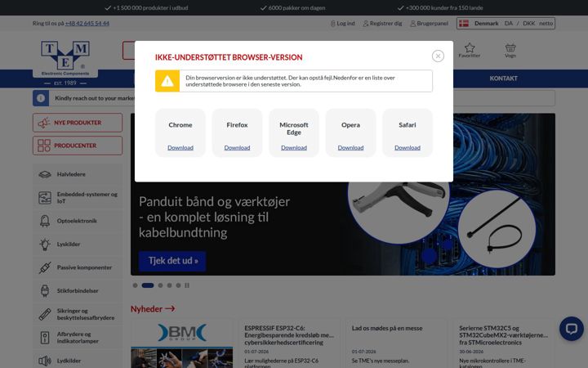
Task: Click the PRODUCENTER button
Action: click(x=78, y=146)
